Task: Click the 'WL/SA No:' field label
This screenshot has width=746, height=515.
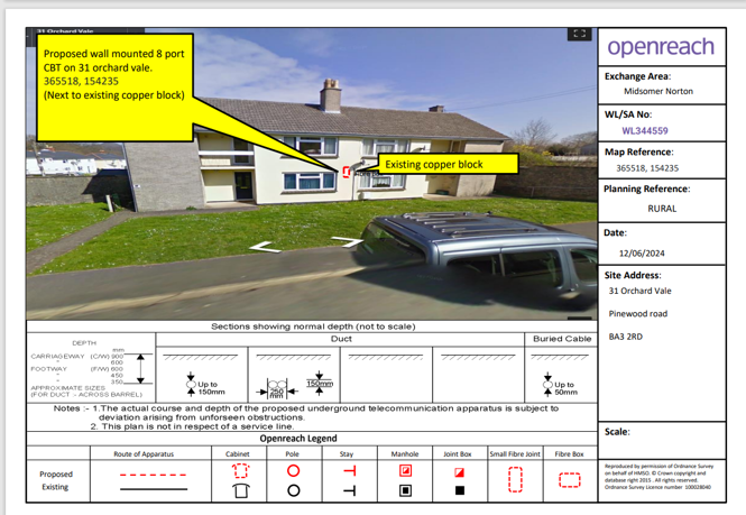Action: click(628, 114)
